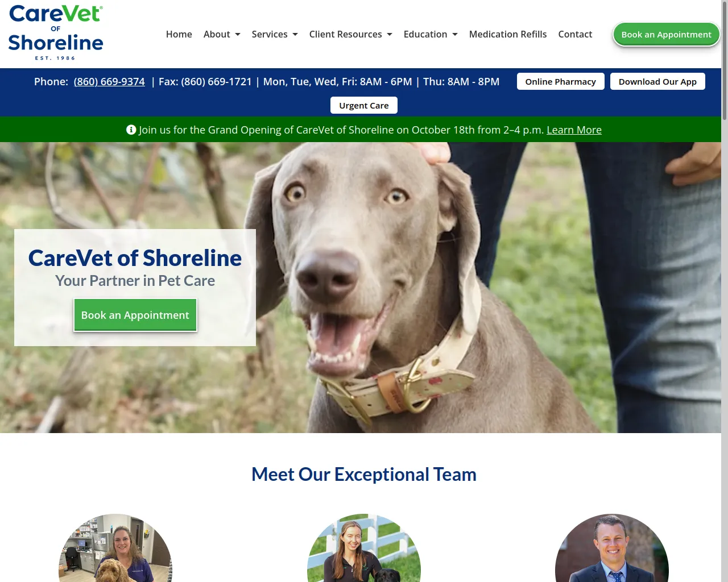Expand the About dropdown menu

tap(222, 34)
